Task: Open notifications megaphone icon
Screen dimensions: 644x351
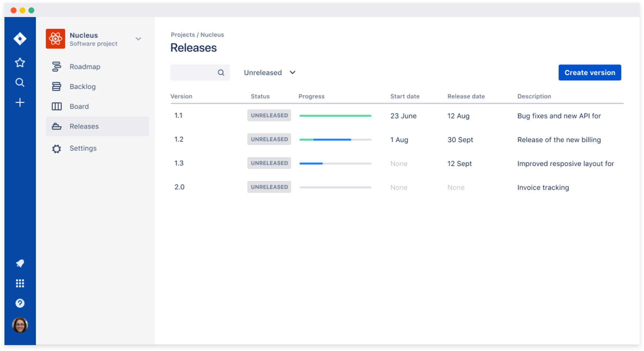Action: pyautogui.click(x=20, y=263)
